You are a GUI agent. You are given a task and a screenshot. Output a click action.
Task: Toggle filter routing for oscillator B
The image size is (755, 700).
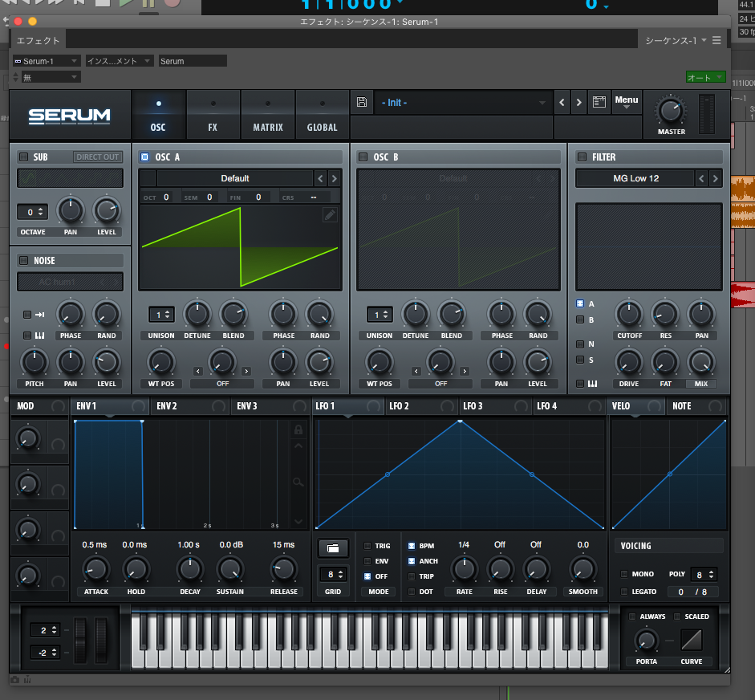coord(580,319)
